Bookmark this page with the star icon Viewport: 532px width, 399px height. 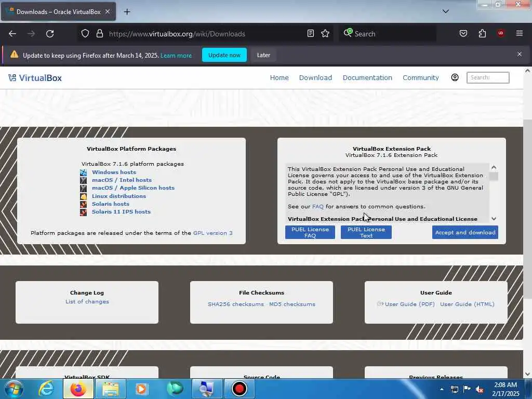325,34
